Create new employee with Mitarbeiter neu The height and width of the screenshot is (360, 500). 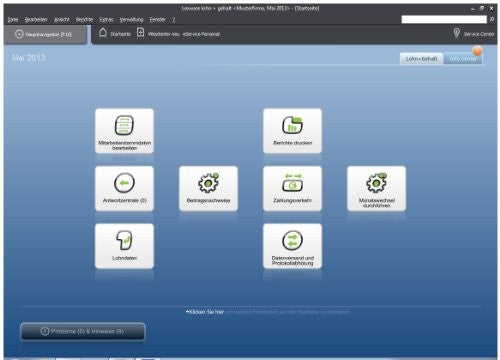(164, 34)
